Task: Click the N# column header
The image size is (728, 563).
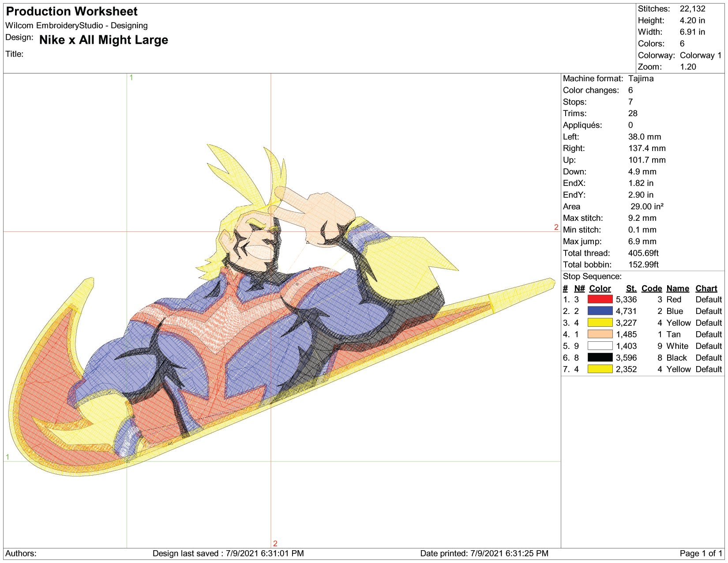Action: [579, 288]
